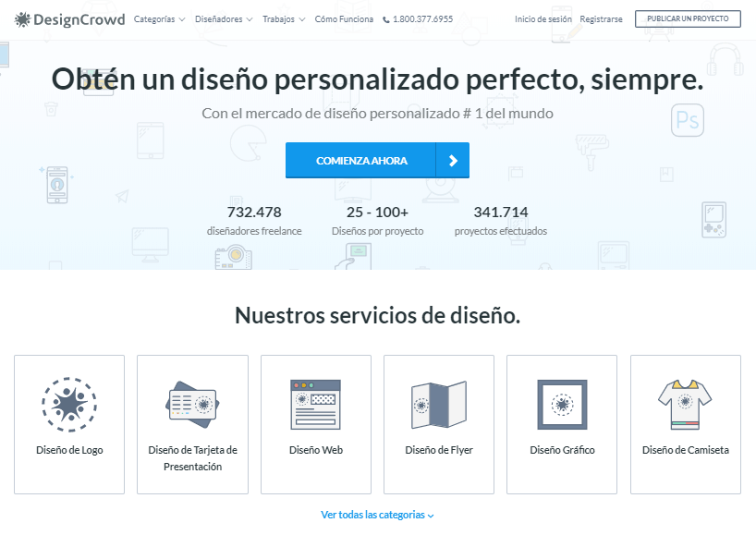
Task: Click the arrow icon on Comienza Ahora
Action: click(x=453, y=161)
